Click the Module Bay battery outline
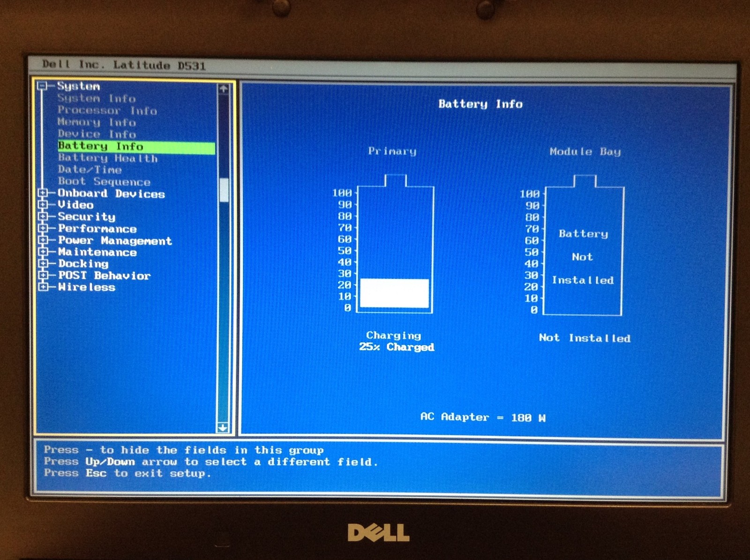The height and width of the screenshot is (560, 750). click(584, 245)
